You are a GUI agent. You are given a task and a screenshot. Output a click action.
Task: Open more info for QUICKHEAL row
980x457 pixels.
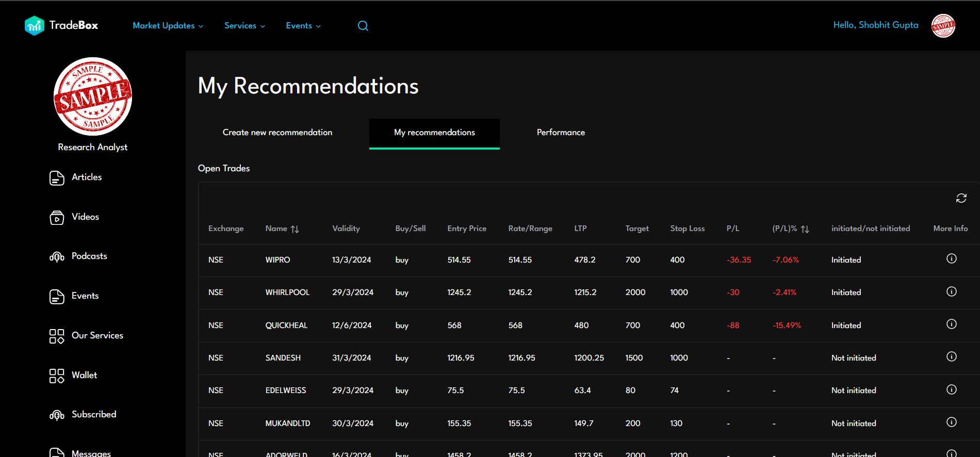[x=952, y=324]
